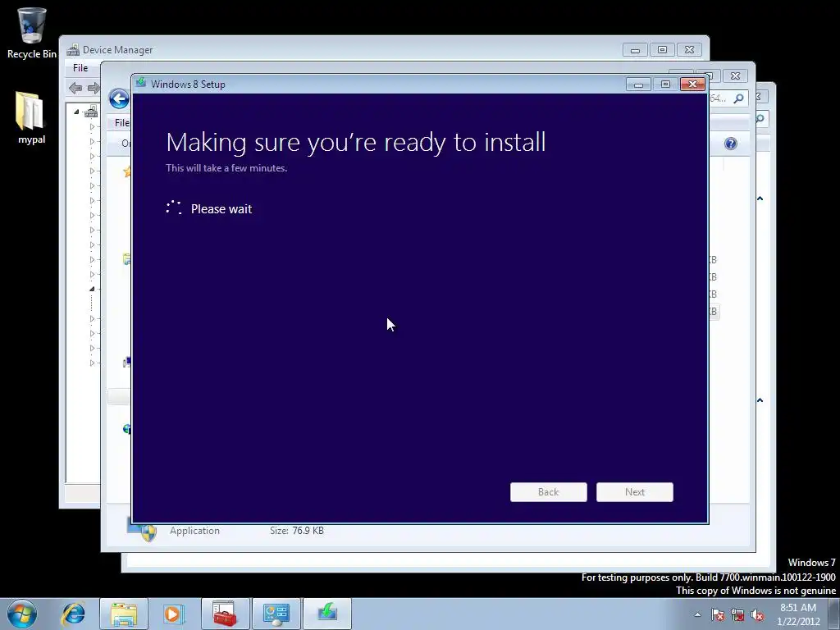The image size is (840, 630).
Task: Minimize the Windows 8 Setup window
Action: (638, 84)
